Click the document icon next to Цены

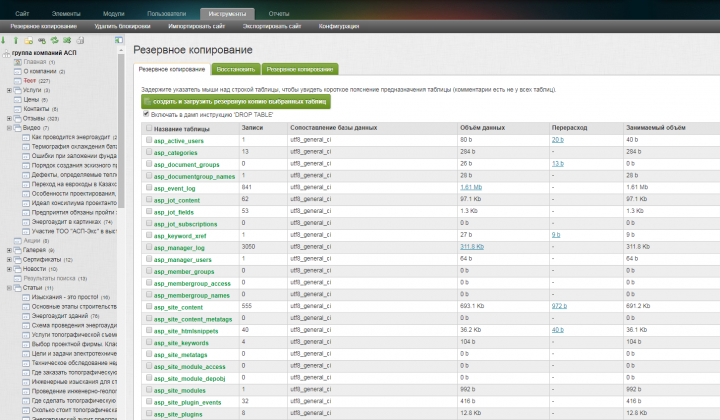18,100
